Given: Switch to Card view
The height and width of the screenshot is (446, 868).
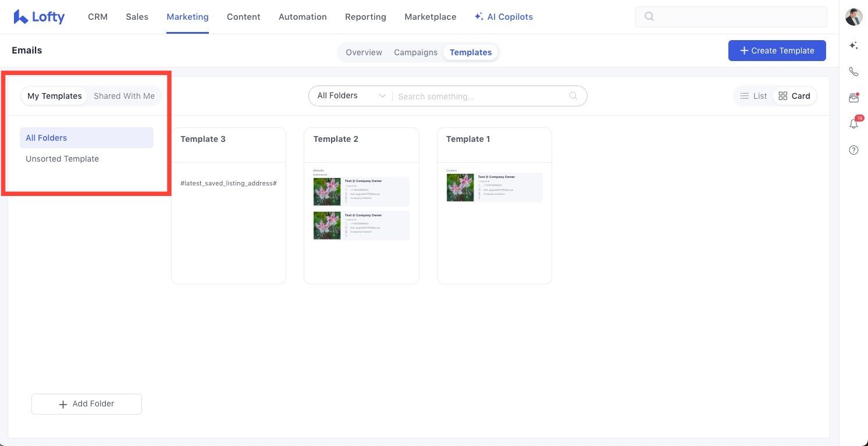Looking at the screenshot, I should coord(794,96).
